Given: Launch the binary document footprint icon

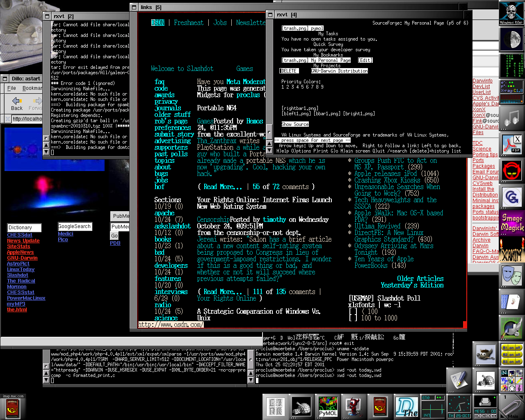Looking at the screenshot, I should 511,302.
